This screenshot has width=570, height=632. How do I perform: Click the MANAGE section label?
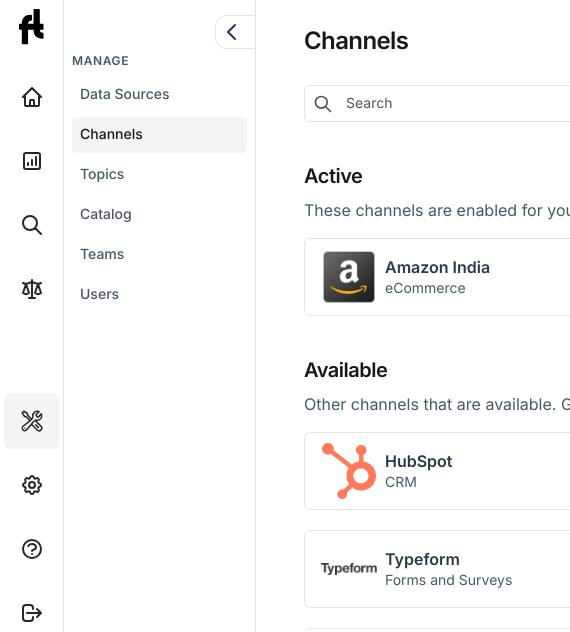pos(100,61)
